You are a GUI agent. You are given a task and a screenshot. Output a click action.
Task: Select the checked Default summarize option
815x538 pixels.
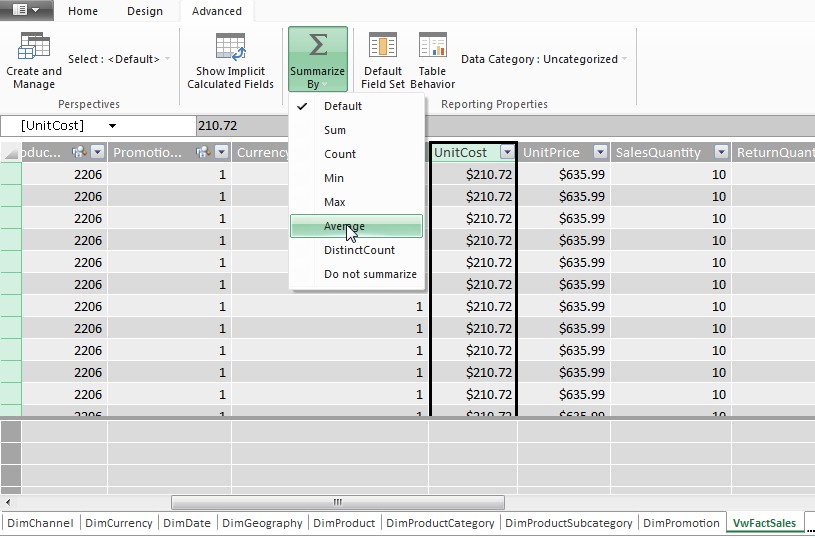343,106
